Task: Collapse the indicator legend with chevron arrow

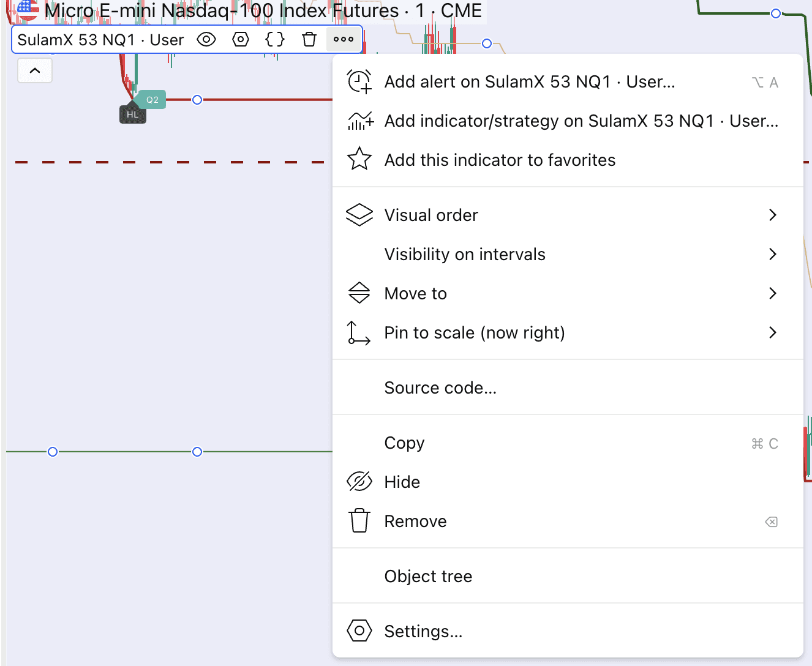Action: (35, 70)
